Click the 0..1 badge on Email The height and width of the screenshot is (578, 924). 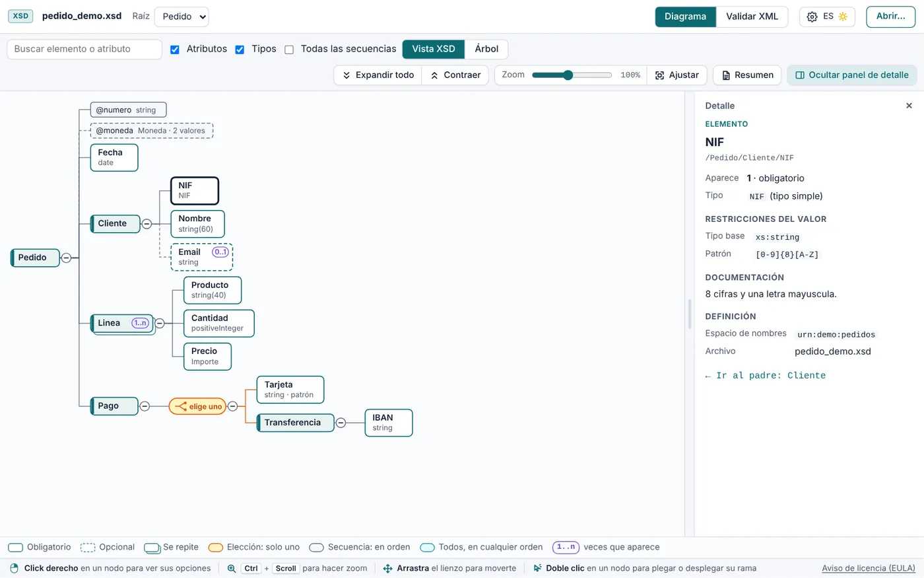pos(220,252)
